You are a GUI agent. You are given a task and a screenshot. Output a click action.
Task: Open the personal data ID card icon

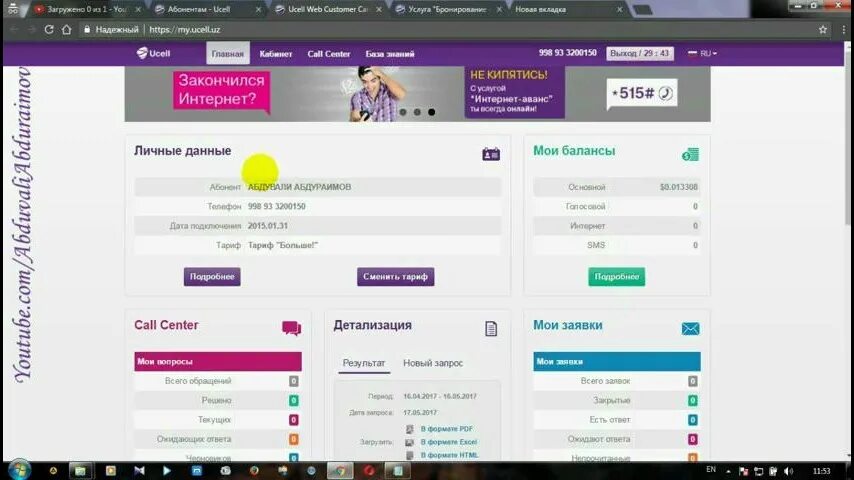(x=491, y=154)
